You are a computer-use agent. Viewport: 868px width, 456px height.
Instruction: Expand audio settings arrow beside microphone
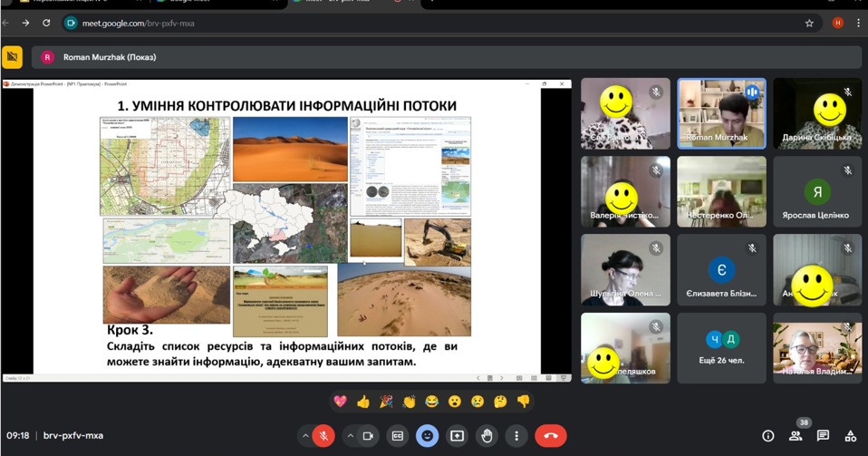click(x=305, y=436)
